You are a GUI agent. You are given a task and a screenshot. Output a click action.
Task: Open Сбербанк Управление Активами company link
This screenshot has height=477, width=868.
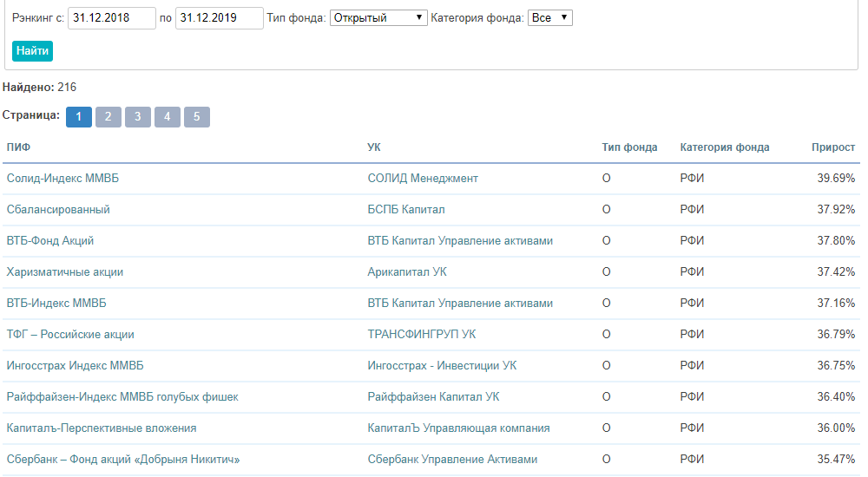click(452, 460)
